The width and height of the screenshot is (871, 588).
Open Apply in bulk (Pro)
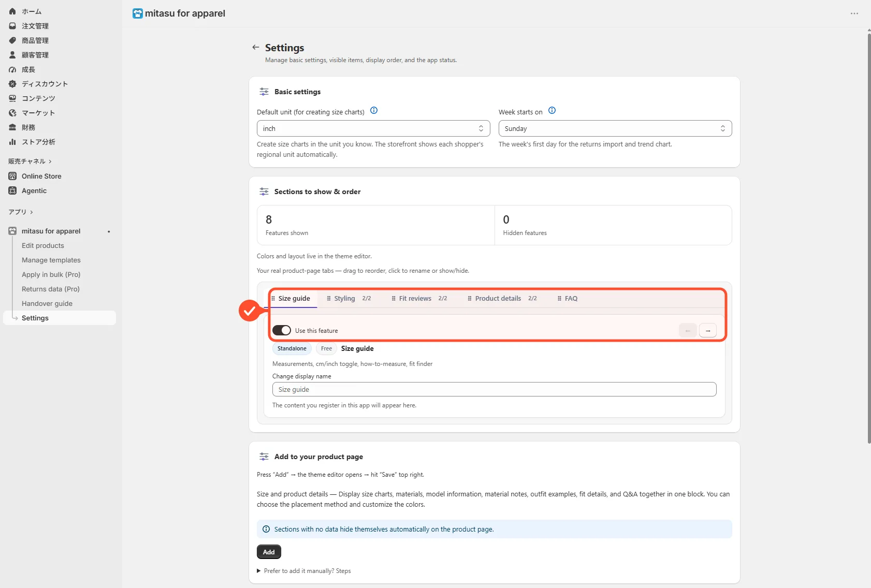pos(51,275)
